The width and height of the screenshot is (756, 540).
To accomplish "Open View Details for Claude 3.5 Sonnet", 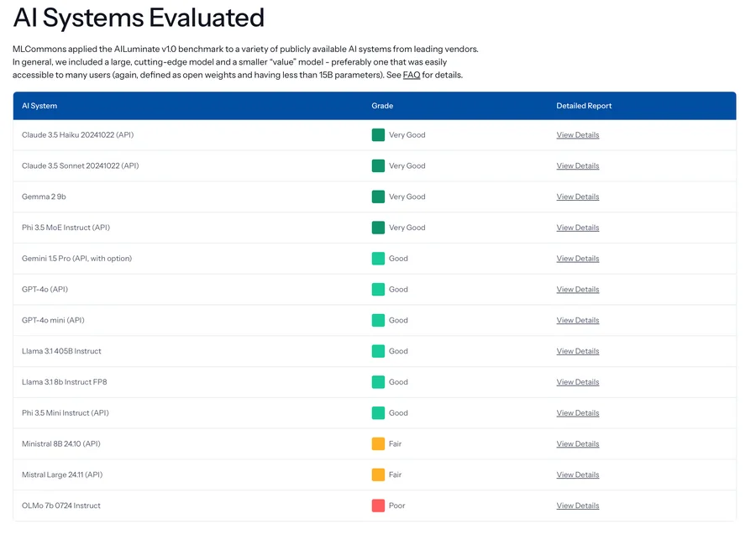I will point(577,166).
